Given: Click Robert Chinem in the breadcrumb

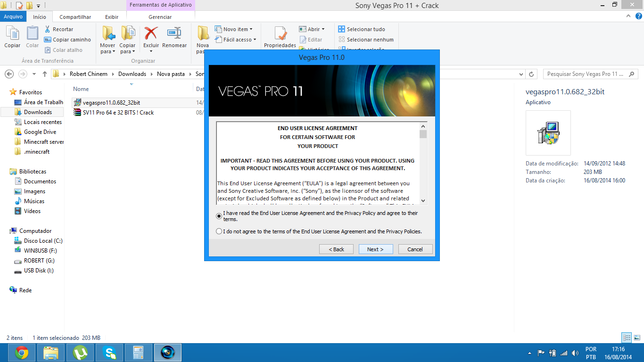Looking at the screenshot, I should pos(89,74).
